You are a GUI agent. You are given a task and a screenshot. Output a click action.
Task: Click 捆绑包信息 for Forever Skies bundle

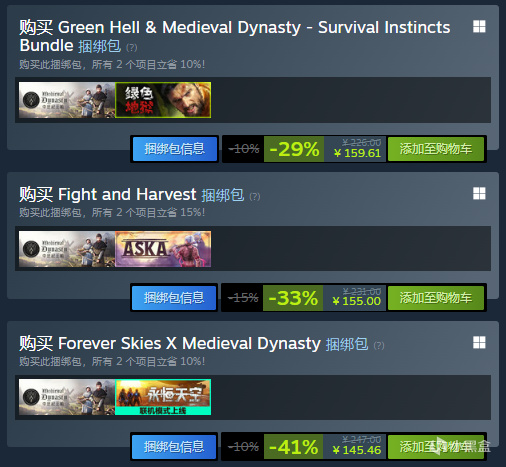point(174,447)
